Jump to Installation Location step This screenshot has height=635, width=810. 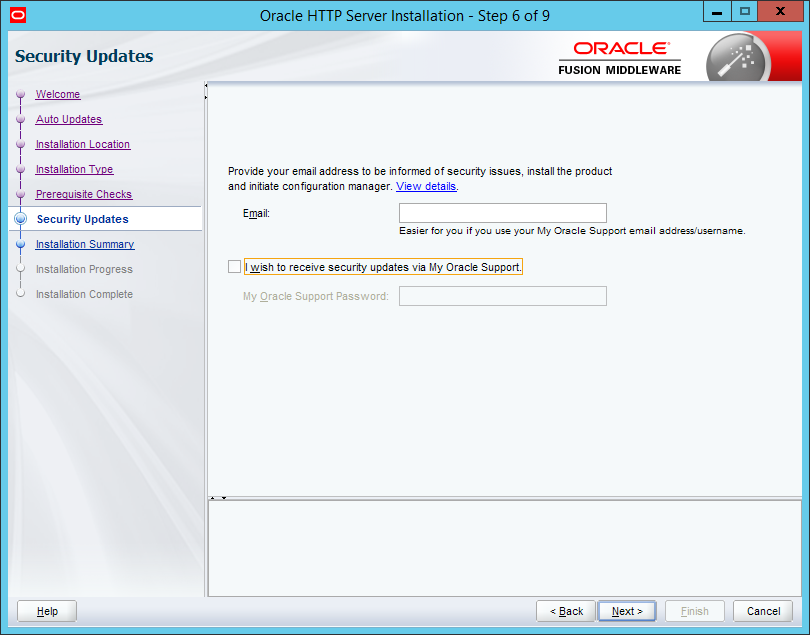(x=83, y=145)
